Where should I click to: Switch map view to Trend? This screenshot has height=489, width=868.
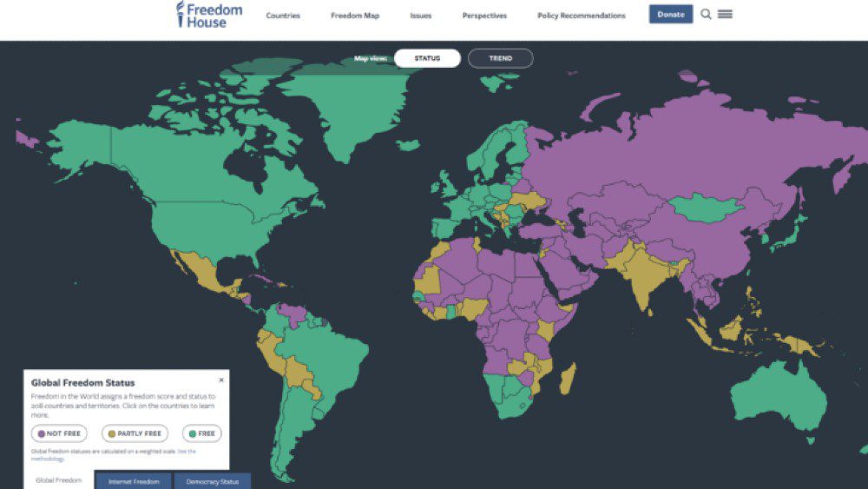(x=500, y=58)
